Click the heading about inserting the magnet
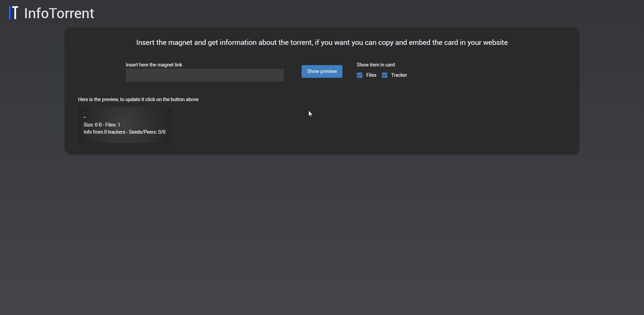The width and height of the screenshot is (644, 315). (322, 43)
